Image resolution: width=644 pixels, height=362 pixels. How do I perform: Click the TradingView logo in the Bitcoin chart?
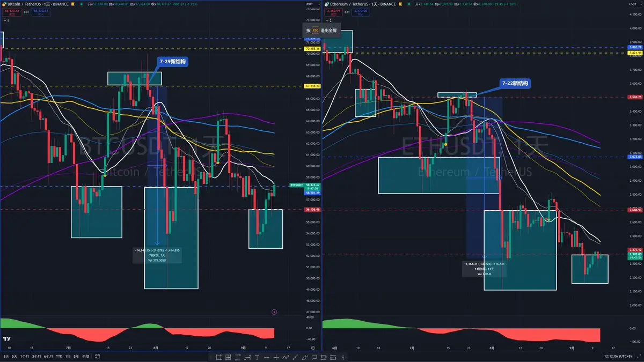pyautogui.click(x=7, y=339)
